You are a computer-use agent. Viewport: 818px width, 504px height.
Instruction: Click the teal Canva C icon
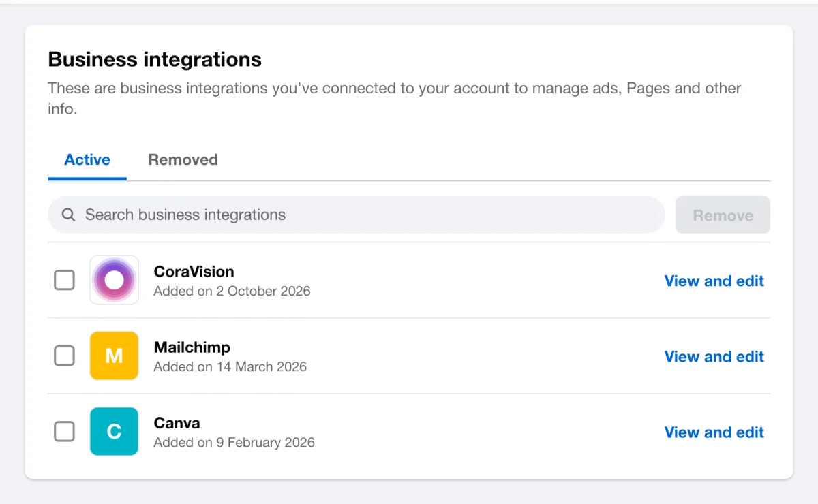[x=114, y=431]
